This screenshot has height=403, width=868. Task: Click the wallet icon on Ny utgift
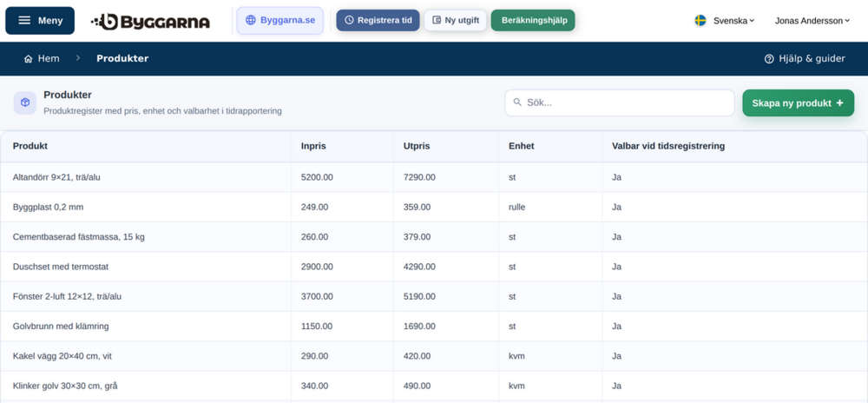[437, 21]
